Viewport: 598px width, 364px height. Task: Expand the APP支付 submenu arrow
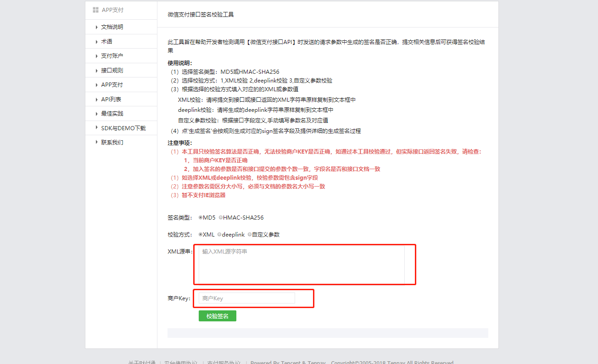point(96,84)
